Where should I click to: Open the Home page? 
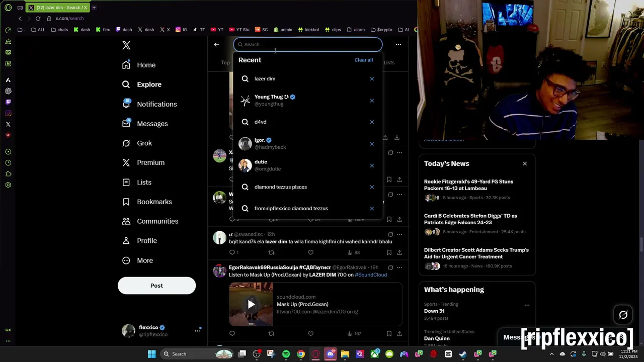click(x=139, y=65)
